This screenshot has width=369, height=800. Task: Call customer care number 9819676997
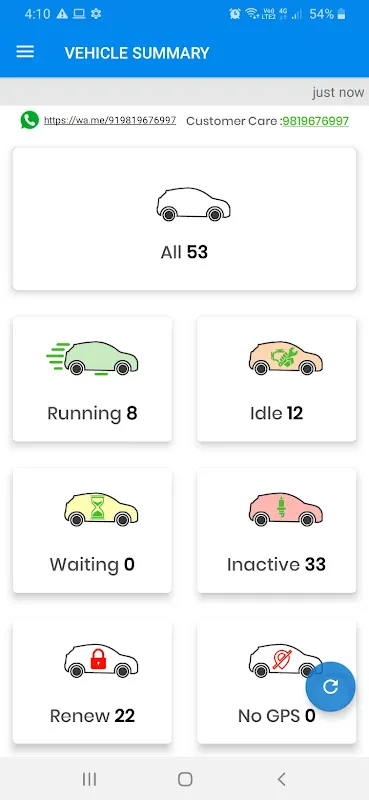[x=315, y=121]
